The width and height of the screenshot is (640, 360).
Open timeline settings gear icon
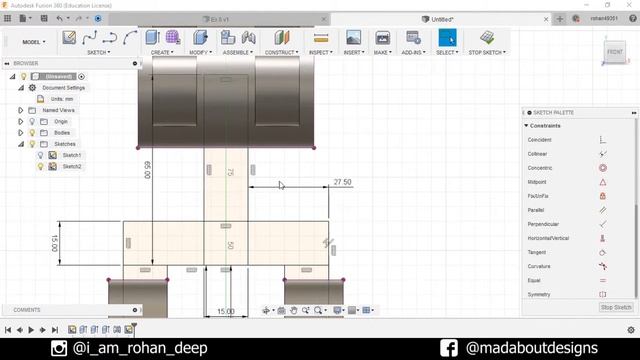coord(631,330)
